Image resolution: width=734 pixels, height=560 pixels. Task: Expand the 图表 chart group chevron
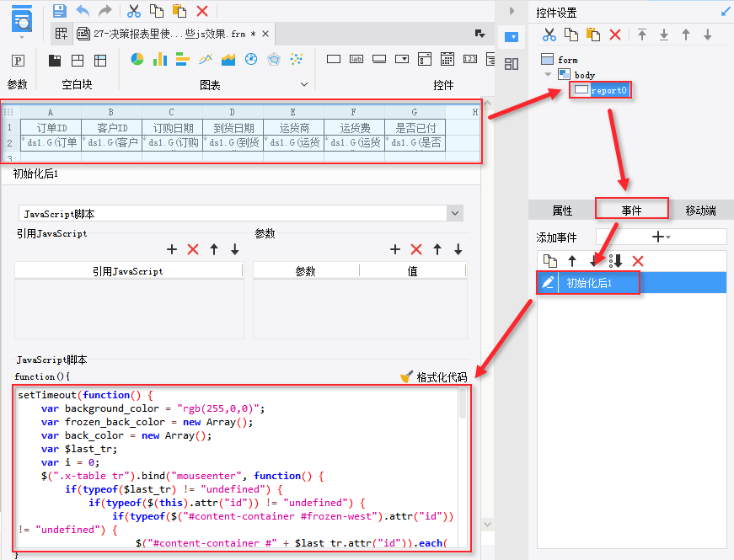click(304, 84)
